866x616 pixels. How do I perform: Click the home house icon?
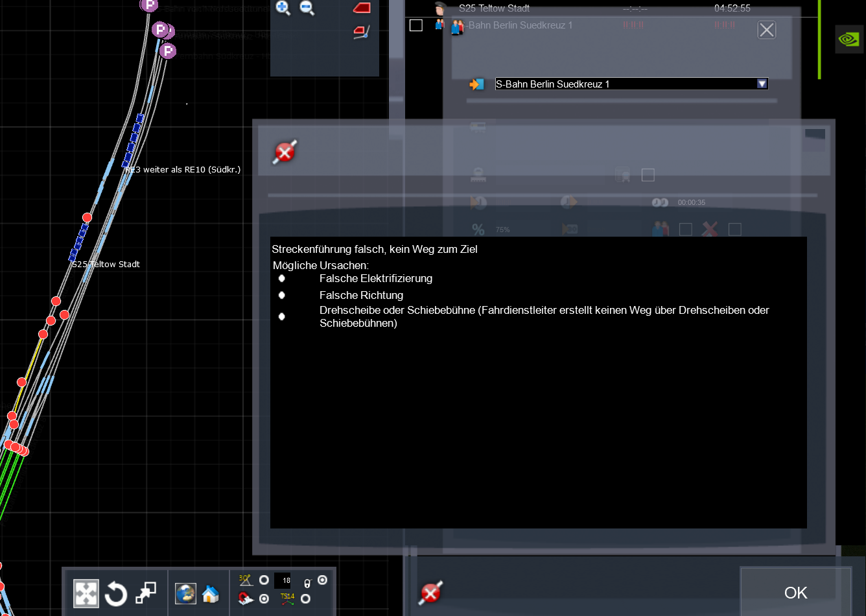[x=211, y=593]
